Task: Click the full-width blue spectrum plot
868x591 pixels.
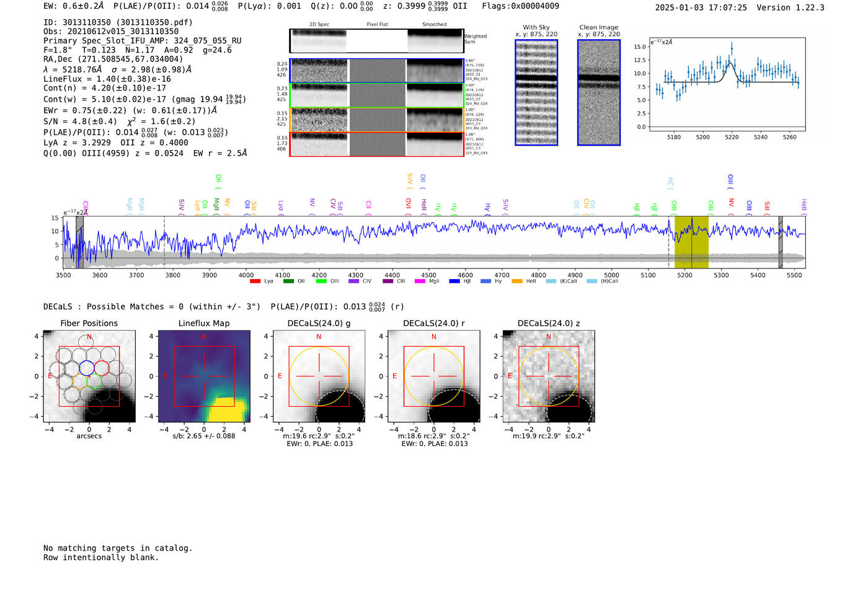Action: coord(434,242)
